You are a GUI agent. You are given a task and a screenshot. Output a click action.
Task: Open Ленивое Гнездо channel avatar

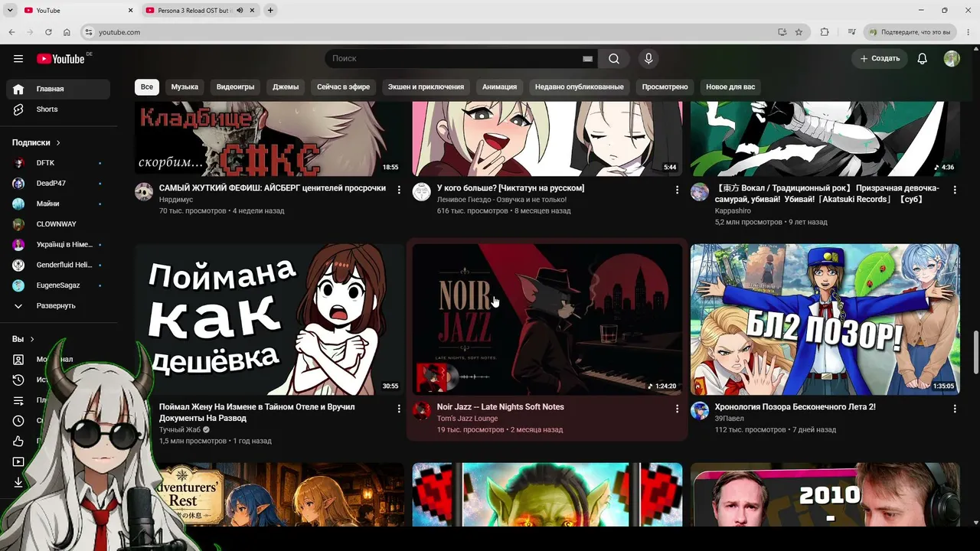point(422,191)
